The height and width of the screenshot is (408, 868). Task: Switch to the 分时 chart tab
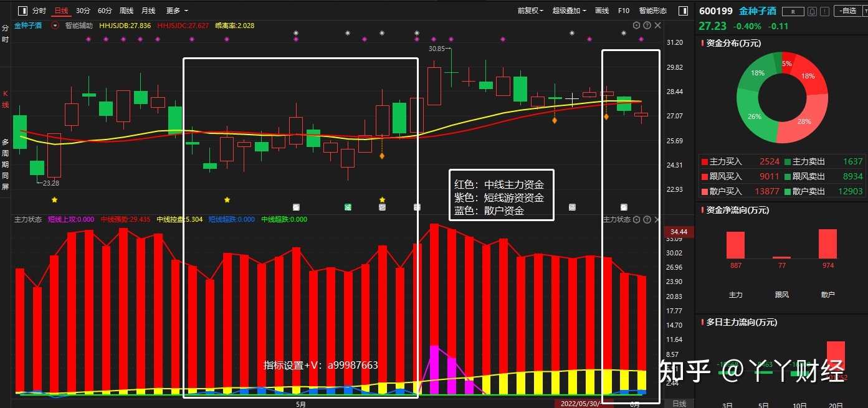tap(39, 11)
